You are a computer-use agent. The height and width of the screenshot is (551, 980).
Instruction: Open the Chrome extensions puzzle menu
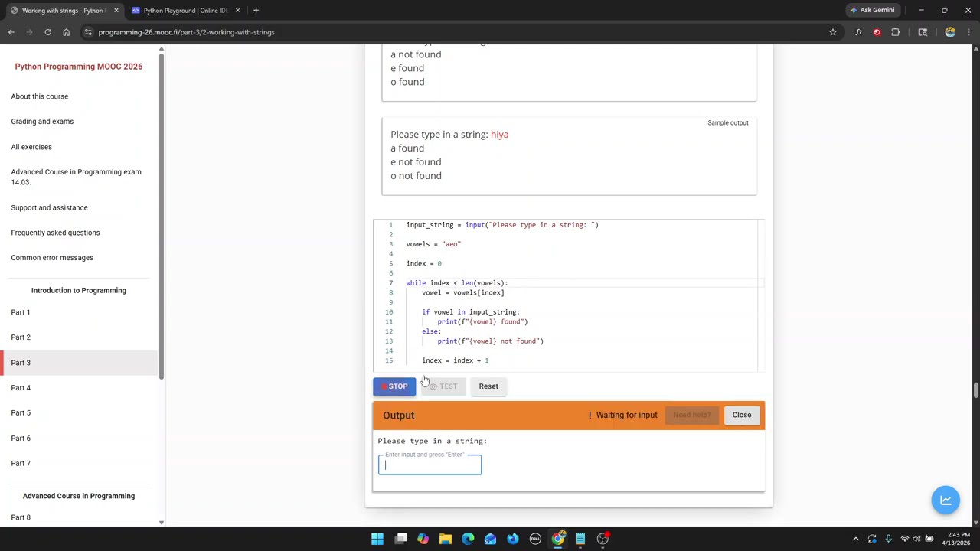[895, 32]
